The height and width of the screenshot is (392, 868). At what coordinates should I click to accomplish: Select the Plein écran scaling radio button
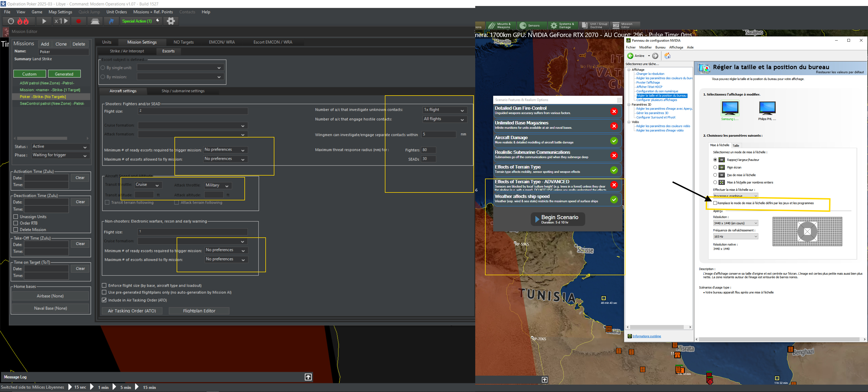pos(715,167)
